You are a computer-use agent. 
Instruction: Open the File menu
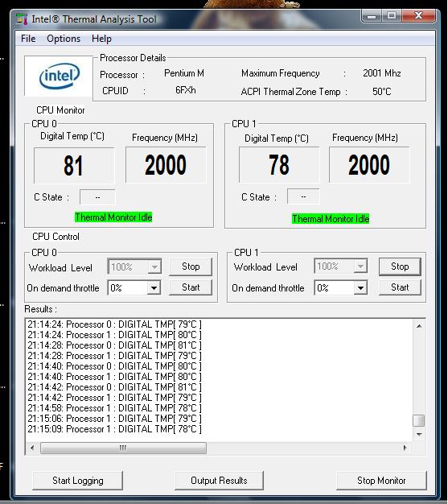point(28,39)
